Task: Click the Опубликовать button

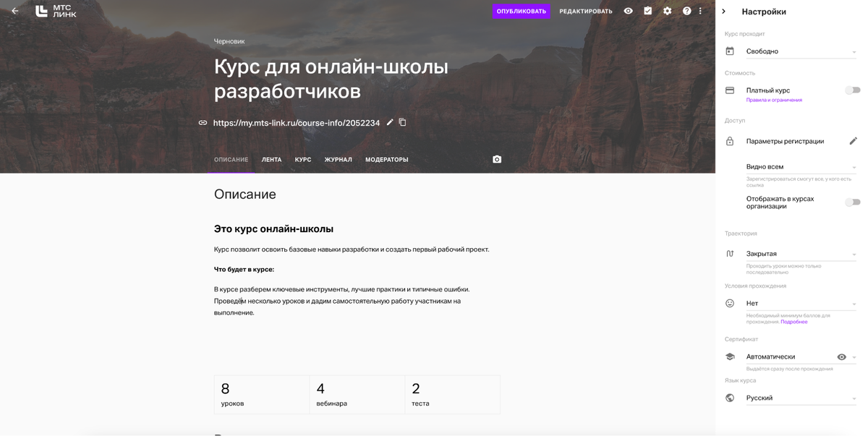Action: pos(522,11)
